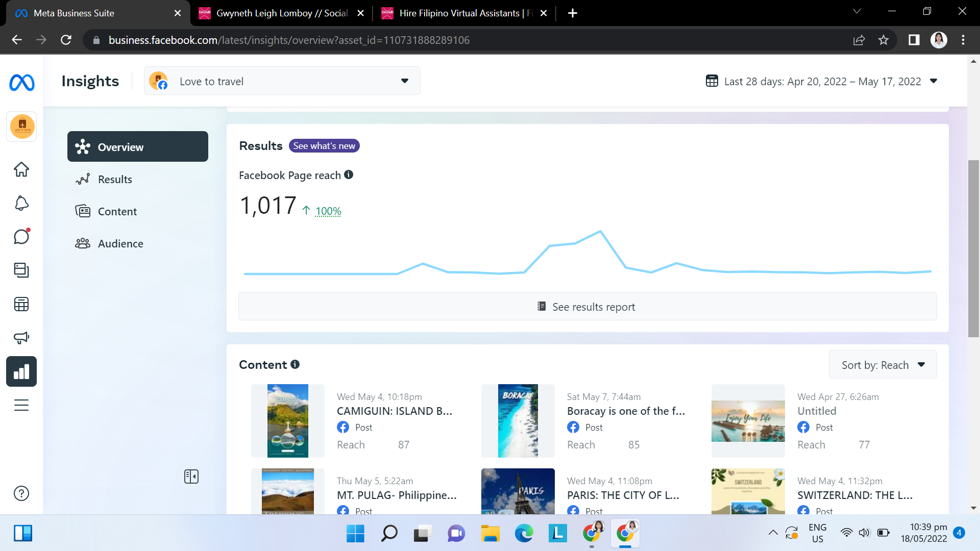Open the Posts and stories sidebar icon
The width and height of the screenshot is (980, 551).
point(21,270)
